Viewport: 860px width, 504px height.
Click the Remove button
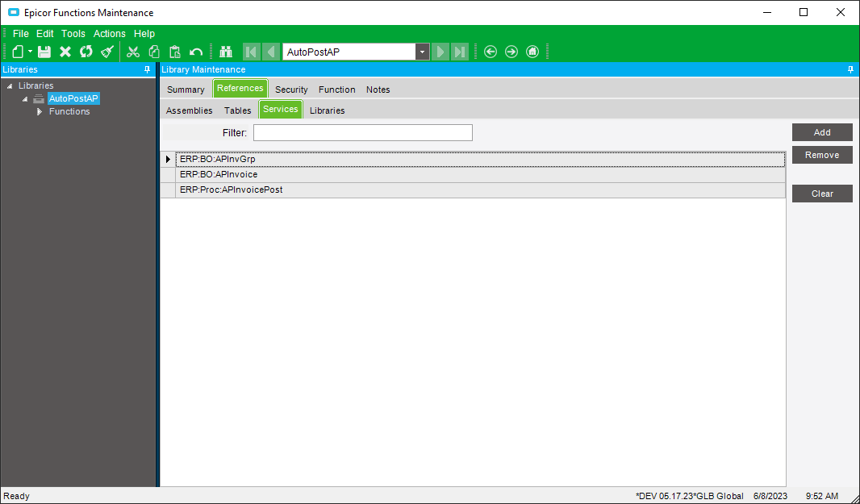[x=822, y=155]
